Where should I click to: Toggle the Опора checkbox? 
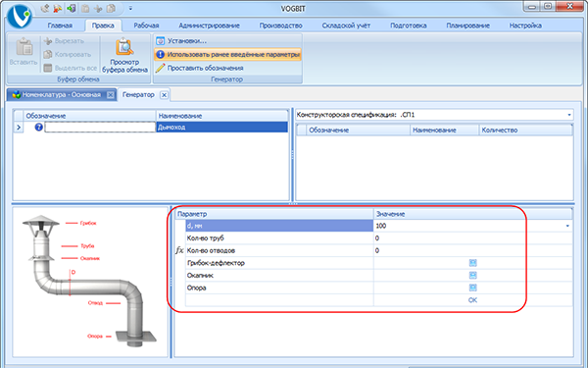pos(473,288)
